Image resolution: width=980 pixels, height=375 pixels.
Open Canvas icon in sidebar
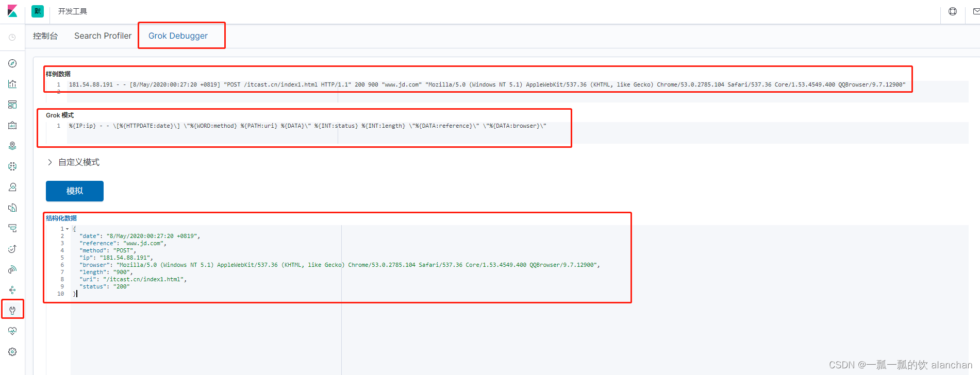[x=12, y=125]
